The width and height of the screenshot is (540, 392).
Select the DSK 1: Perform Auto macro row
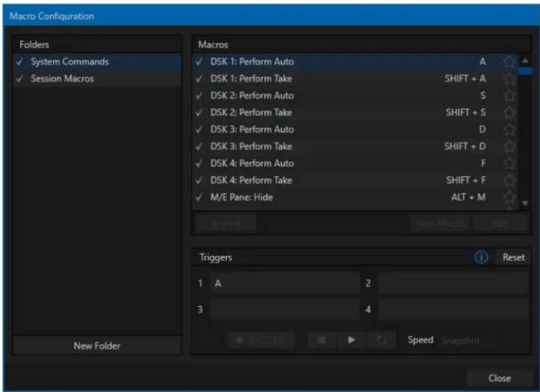(355, 61)
